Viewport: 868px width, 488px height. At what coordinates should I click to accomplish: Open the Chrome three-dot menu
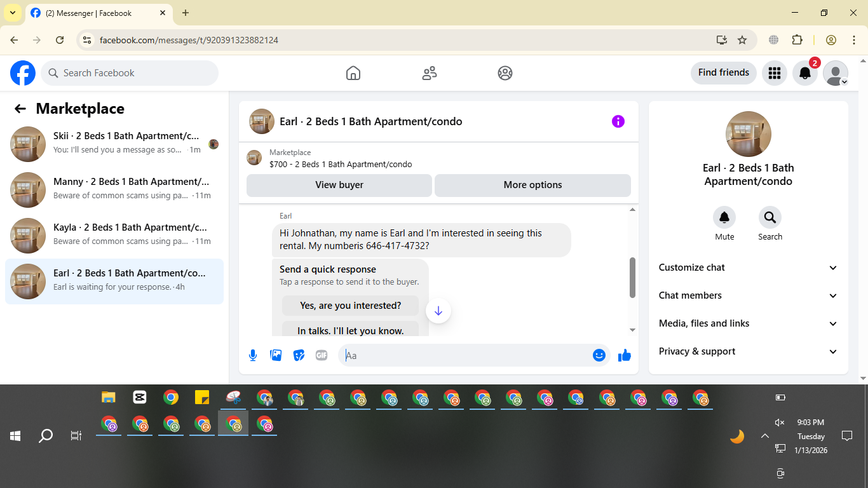tap(854, 40)
